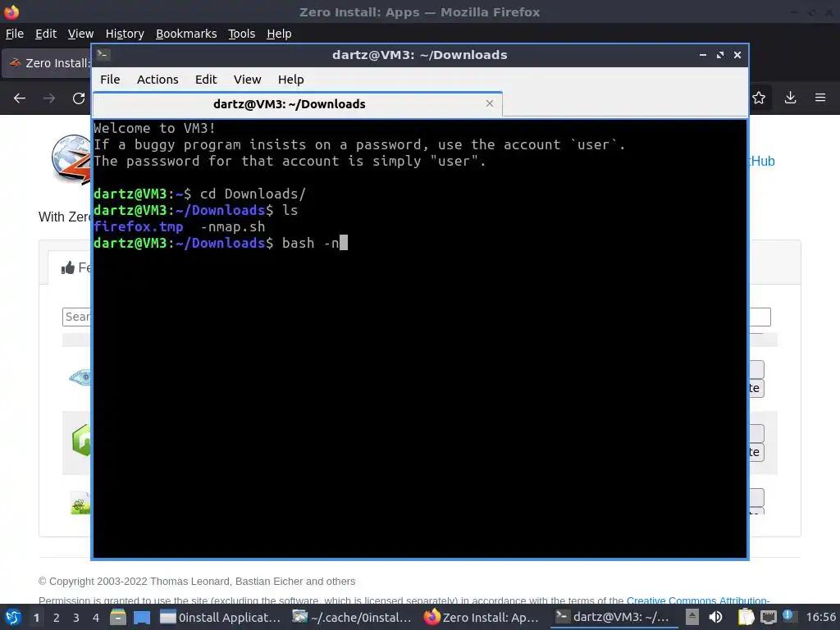Click the Creative Commons Attribution link
This screenshot has height=630, width=840.
coord(698,600)
